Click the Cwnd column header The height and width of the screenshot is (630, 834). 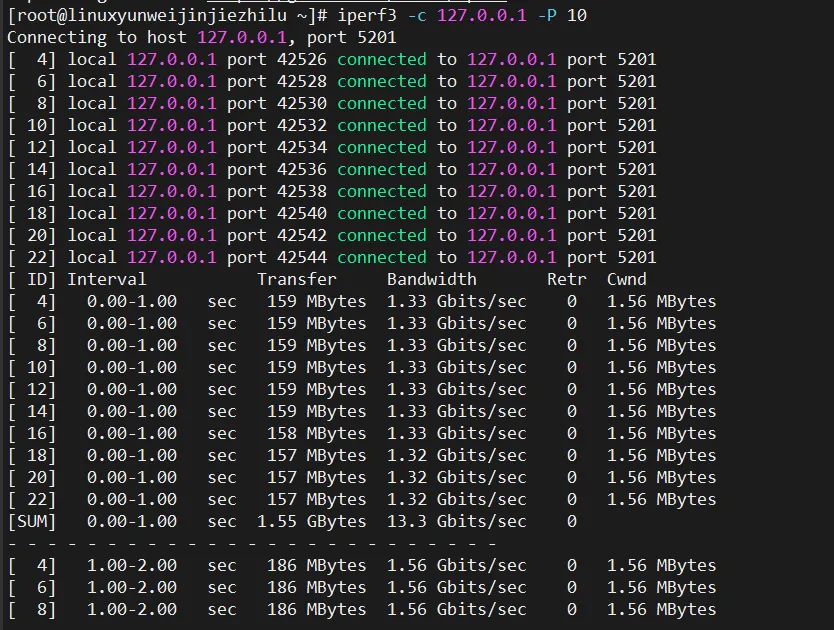click(627, 279)
